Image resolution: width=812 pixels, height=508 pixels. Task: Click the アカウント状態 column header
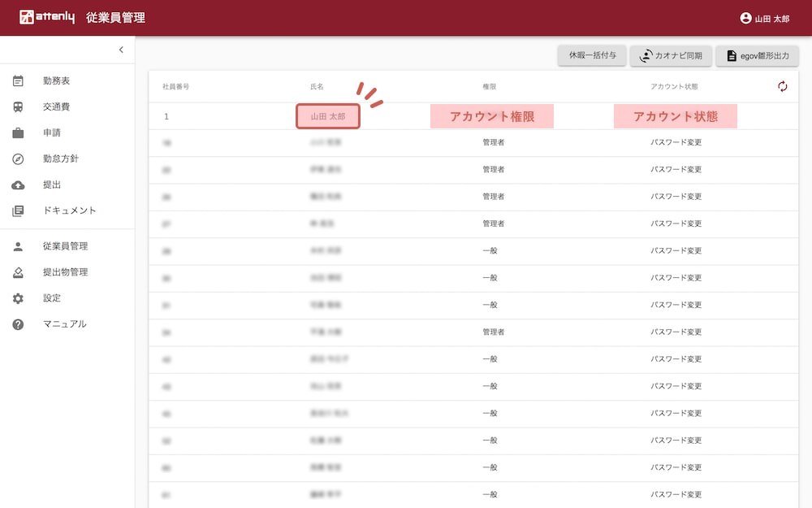(673, 86)
